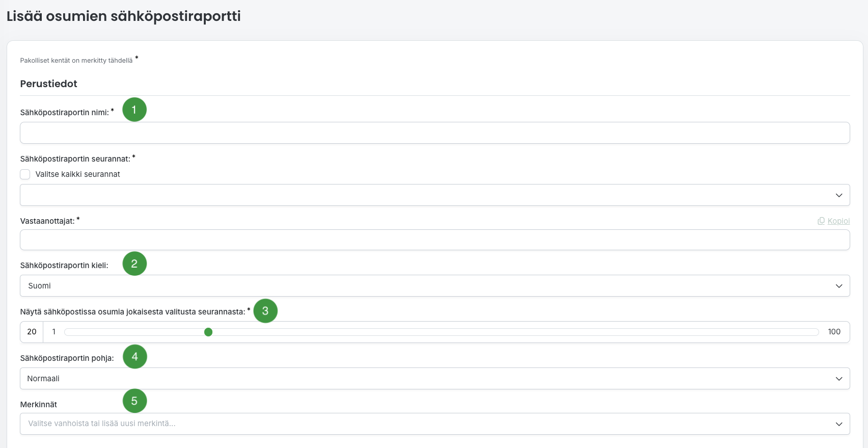Click the chevron arrow in Suomi field
This screenshot has width=868, height=448.
point(839,286)
